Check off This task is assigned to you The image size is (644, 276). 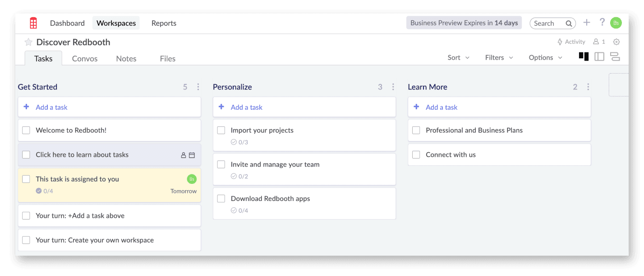[26, 179]
